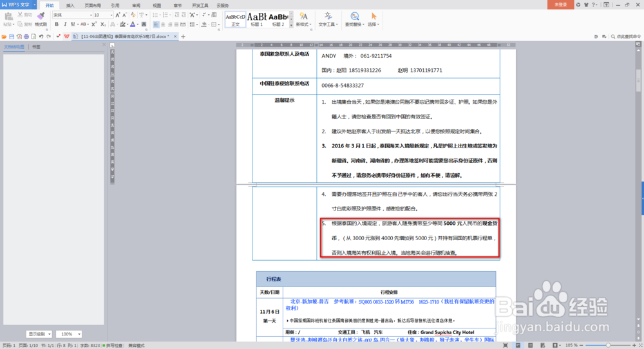Decrease paragraph indent
The width and height of the screenshot is (644, 349).
(176, 15)
